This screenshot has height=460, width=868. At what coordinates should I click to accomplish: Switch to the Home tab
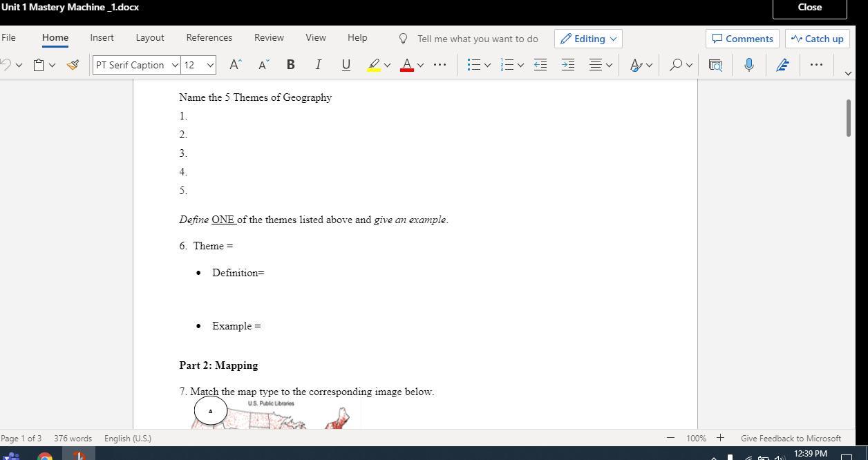coord(55,37)
